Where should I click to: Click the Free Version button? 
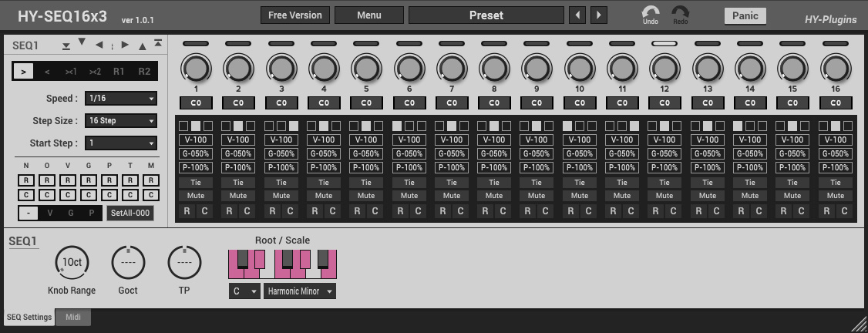pyautogui.click(x=295, y=15)
